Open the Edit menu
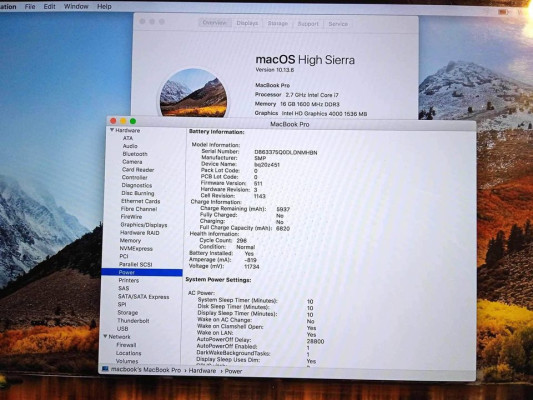 [49, 6]
